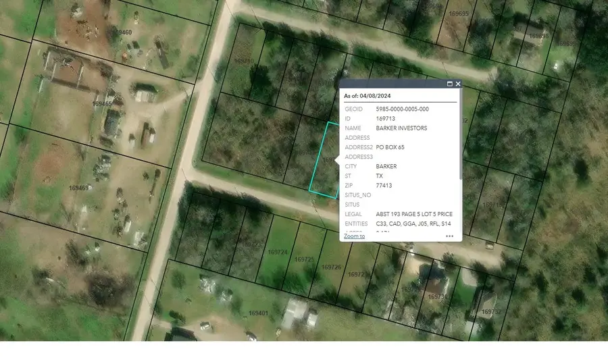
Task: Select parcel 169732 on the map
Action: click(491, 312)
